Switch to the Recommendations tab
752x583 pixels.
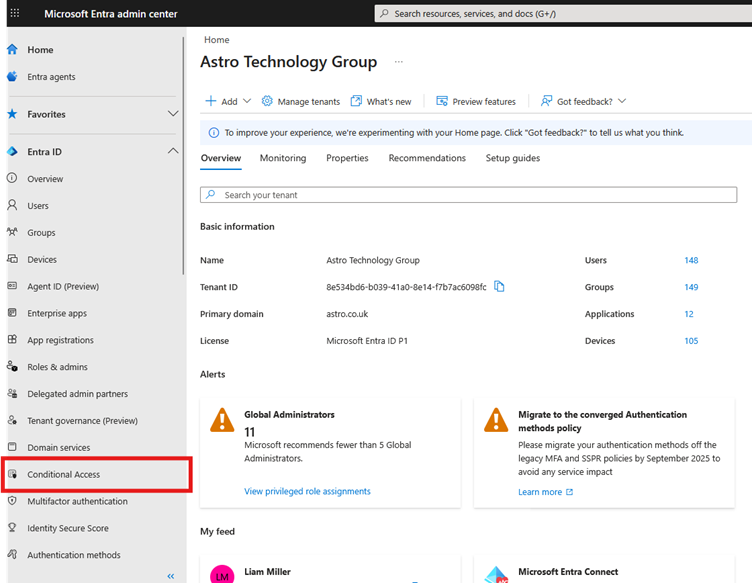tap(427, 158)
